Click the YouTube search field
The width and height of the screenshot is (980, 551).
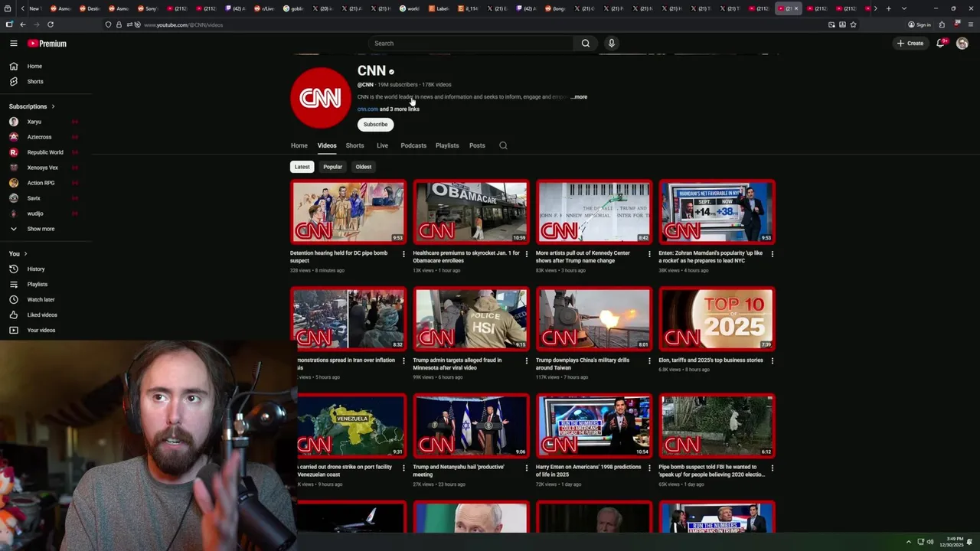471,44
